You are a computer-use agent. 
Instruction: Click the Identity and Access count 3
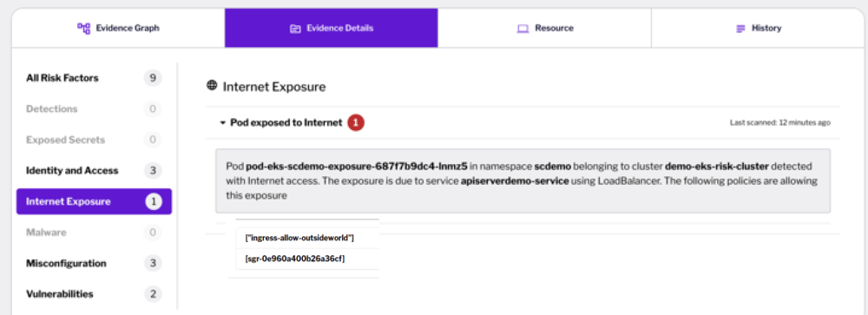(153, 170)
